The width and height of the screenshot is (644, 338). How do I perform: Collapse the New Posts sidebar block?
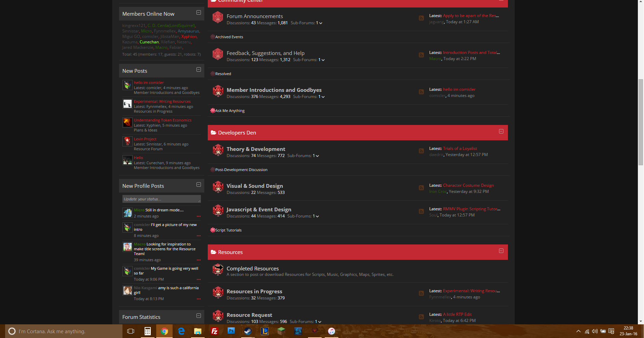[x=199, y=70]
